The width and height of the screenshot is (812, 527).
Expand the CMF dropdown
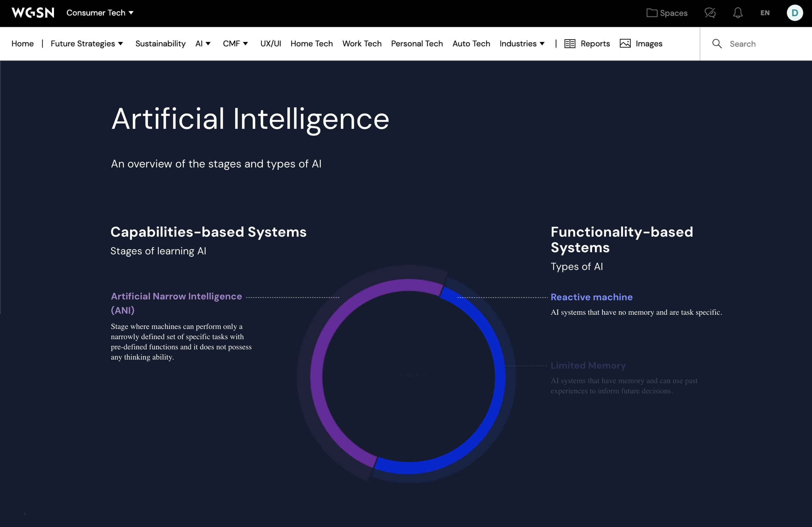click(235, 43)
